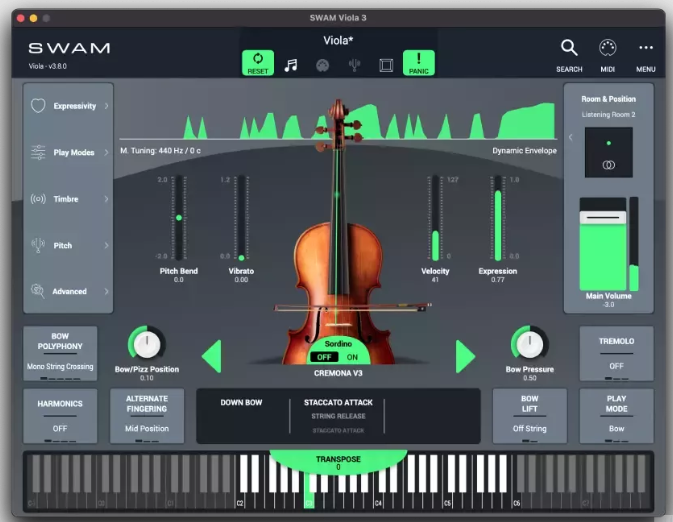
Task: Click the CREMONA V3 instrument name
Action: click(338, 373)
